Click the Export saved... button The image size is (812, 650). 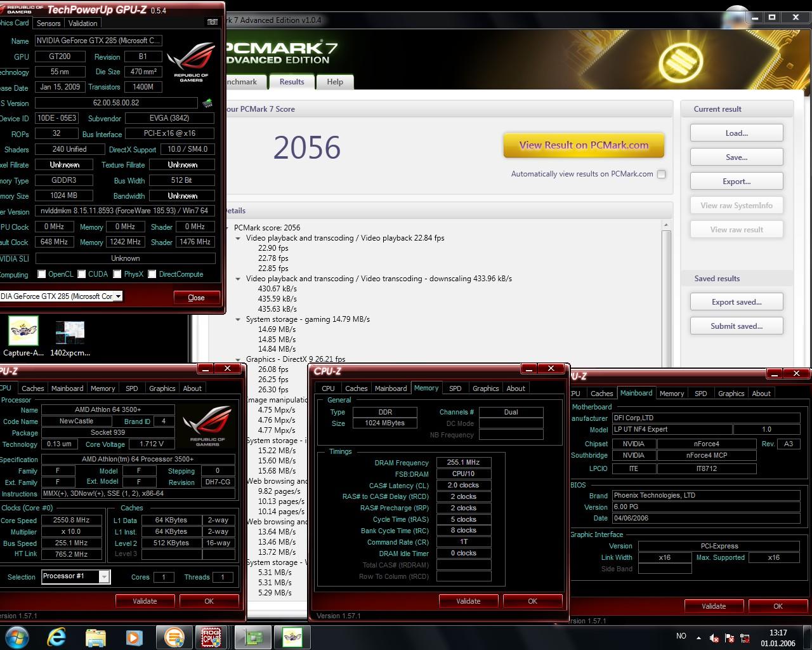[737, 302]
